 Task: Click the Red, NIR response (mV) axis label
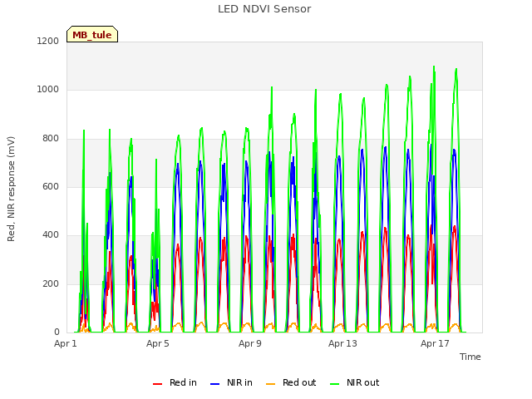[11, 189]
